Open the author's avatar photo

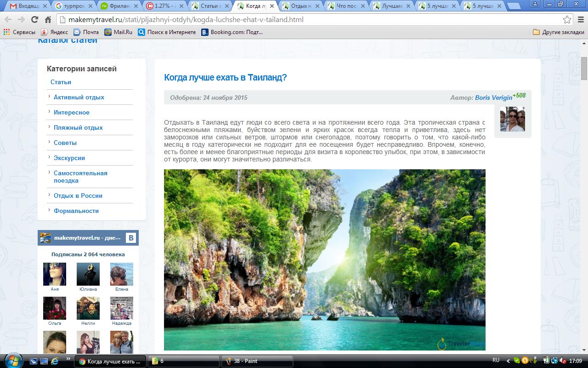[x=513, y=119]
